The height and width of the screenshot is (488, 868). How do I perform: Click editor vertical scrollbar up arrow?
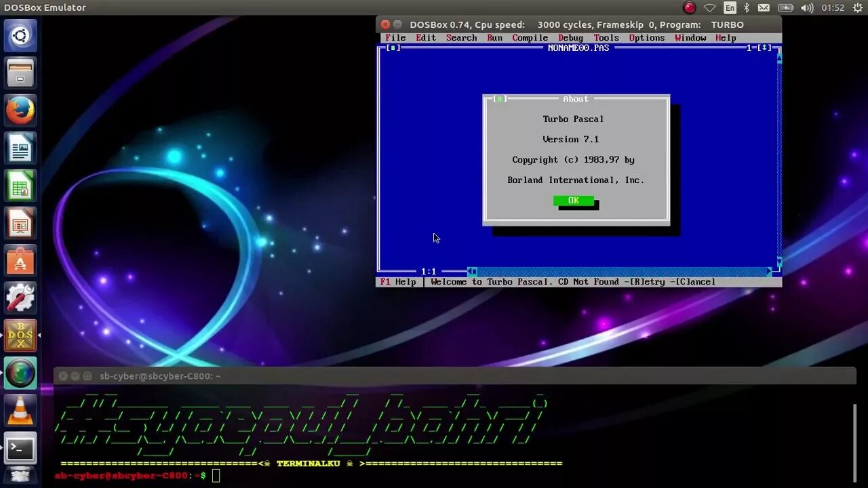pos(779,58)
